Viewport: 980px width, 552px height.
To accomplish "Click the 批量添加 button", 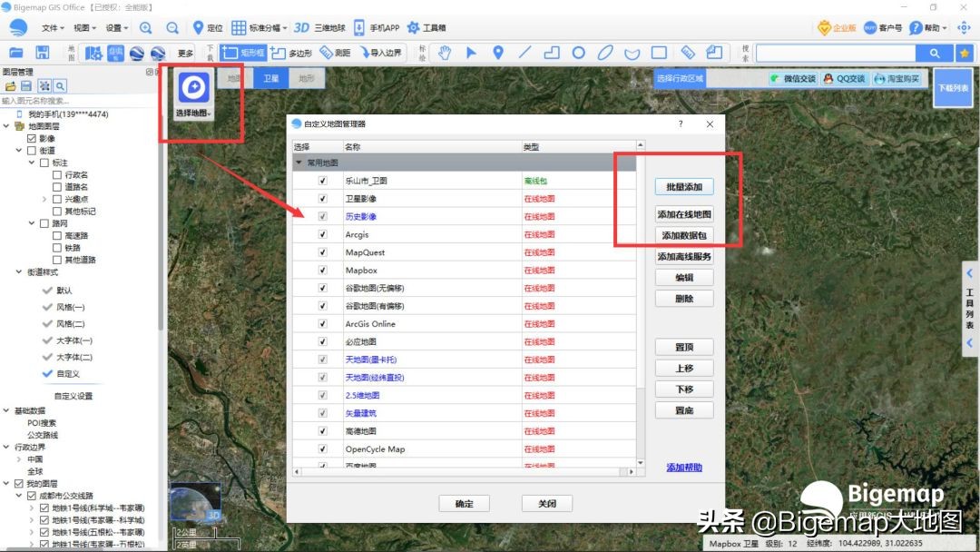I will pos(684,185).
